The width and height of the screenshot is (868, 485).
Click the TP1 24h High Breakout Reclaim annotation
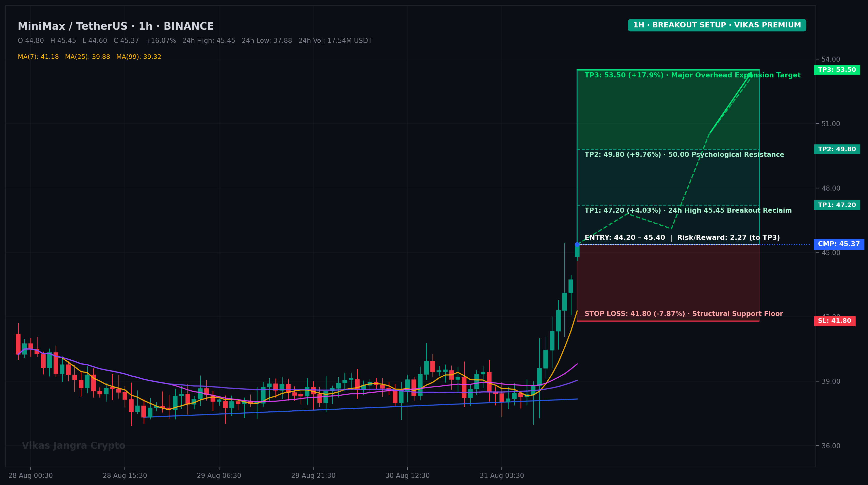pos(688,211)
